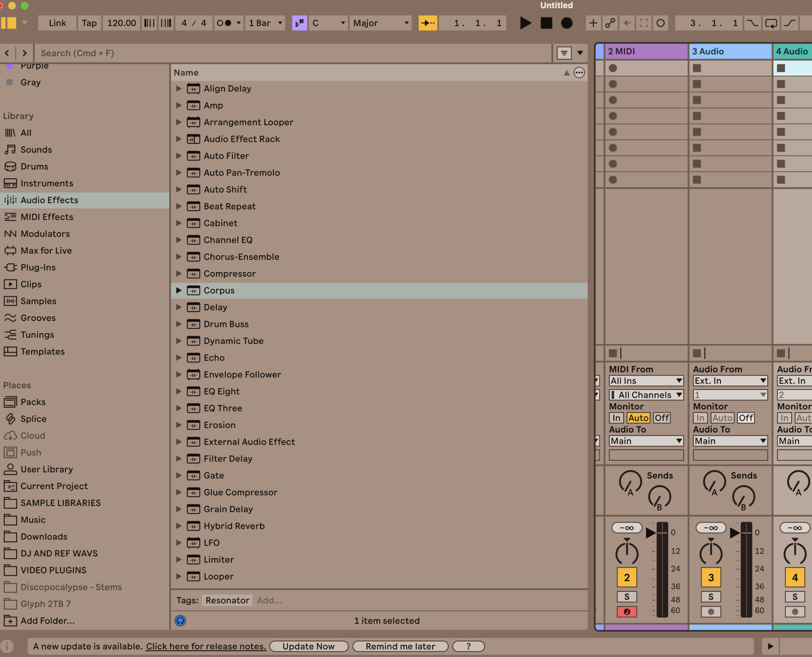The image size is (812, 657).
Task: Open the Major scale dropdown
Action: 380,23
